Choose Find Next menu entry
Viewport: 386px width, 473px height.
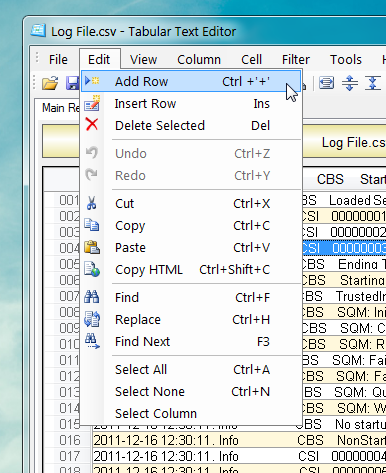(191, 342)
